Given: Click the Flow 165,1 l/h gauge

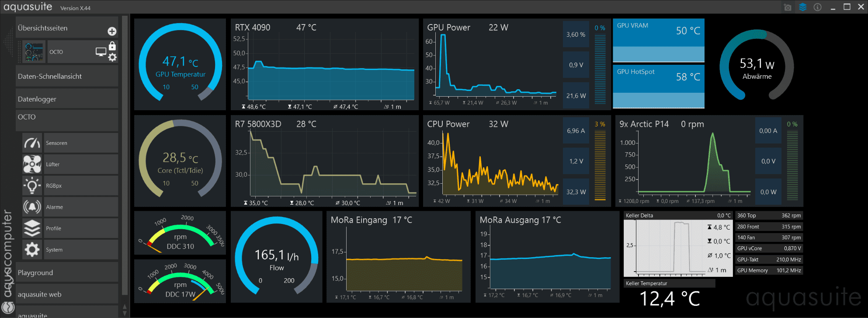Looking at the screenshot, I should [x=276, y=257].
